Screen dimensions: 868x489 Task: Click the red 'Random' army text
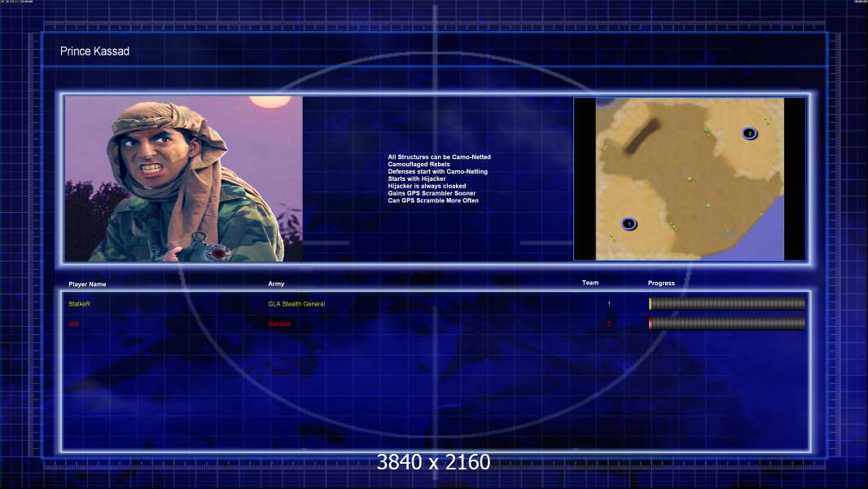279,324
